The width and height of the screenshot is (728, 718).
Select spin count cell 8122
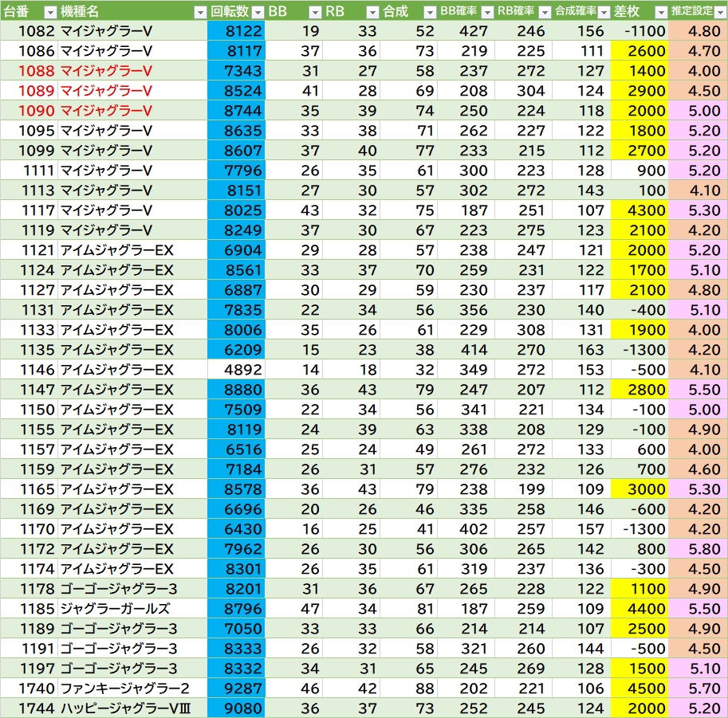click(236, 31)
